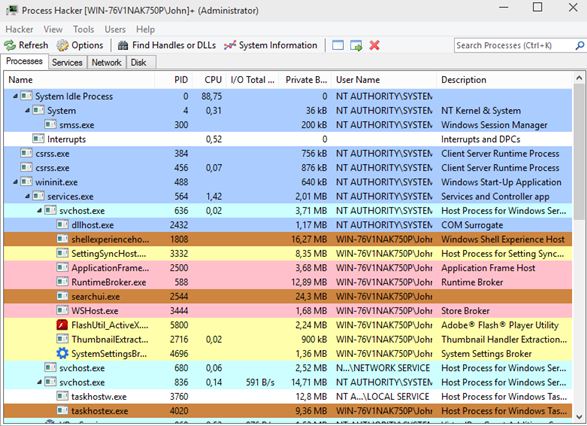Collapse the wininit.exe tree node
This screenshot has width=587, height=426.
point(15,182)
